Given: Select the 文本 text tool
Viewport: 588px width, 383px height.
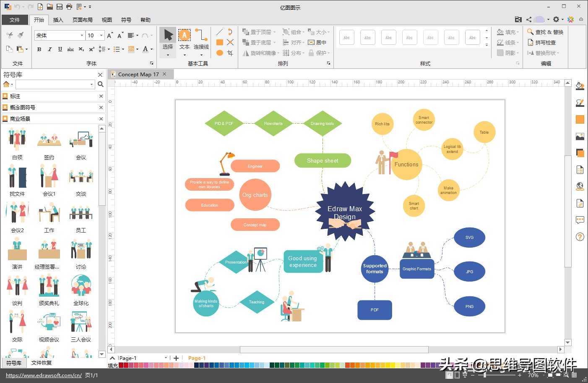Looking at the screenshot, I should 185,40.
